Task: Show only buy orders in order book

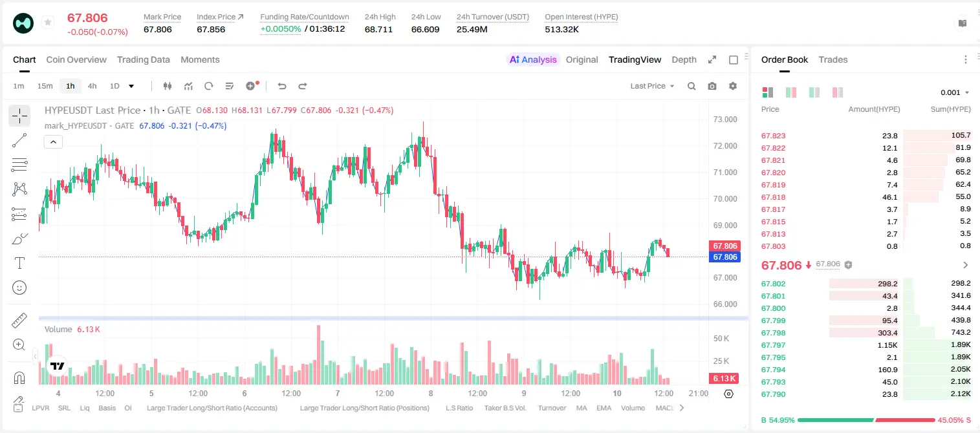Action: point(814,92)
